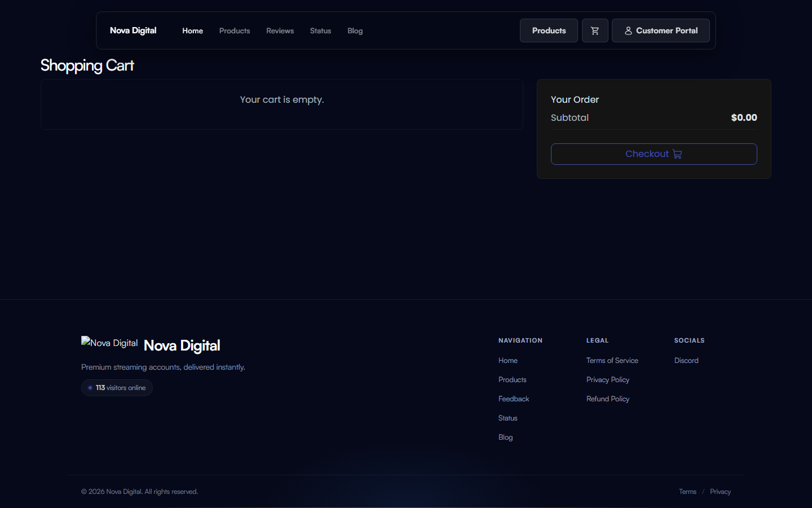Click the Nova Digital header logo
Image resolution: width=812 pixels, height=508 pixels.
coord(133,30)
